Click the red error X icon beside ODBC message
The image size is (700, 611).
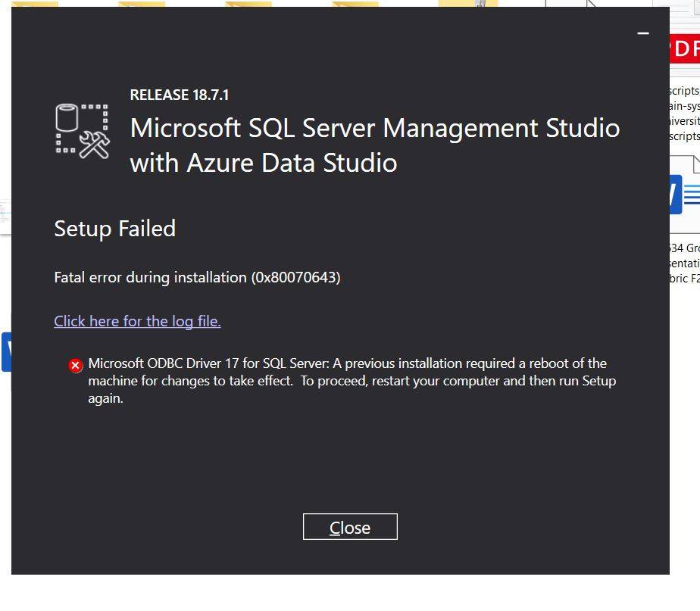coord(76,366)
